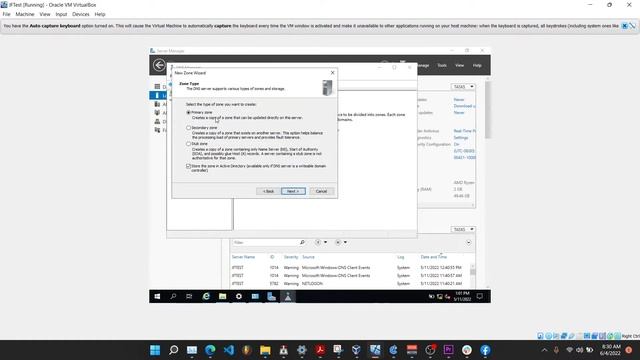Open the upper TASKS dropdown
The image size is (640, 360).
click(x=463, y=87)
